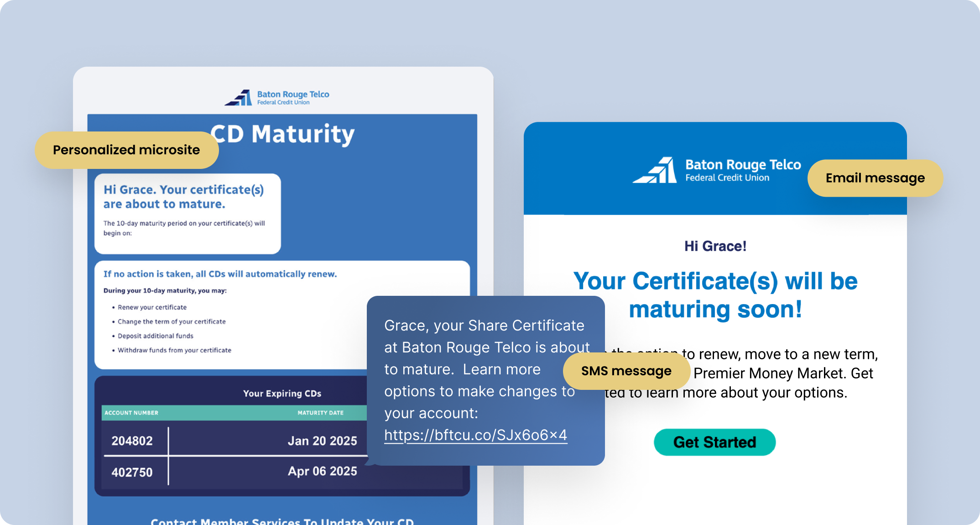Click the Apr 06 2025 maturity date
This screenshot has width=980, height=525.
(x=322, y=471)
